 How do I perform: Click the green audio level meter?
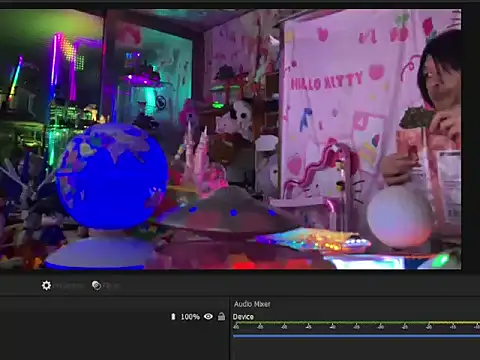click(356, 323)
